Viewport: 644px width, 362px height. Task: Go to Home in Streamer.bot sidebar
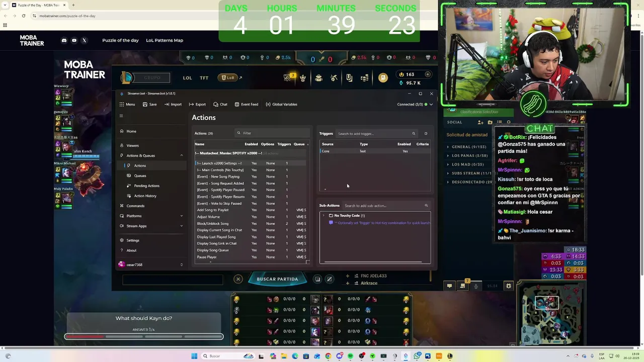(x=151, y=131)
